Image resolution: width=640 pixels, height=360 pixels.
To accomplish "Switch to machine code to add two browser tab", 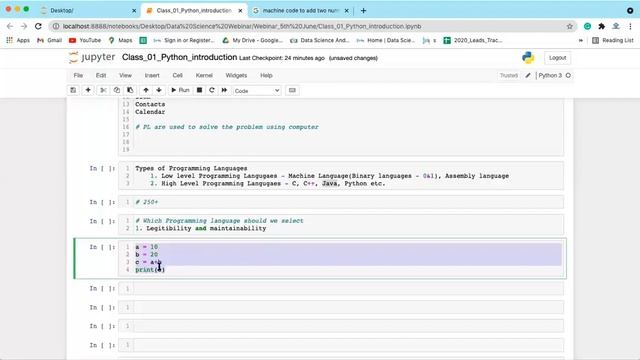I will tap(300, 11).
